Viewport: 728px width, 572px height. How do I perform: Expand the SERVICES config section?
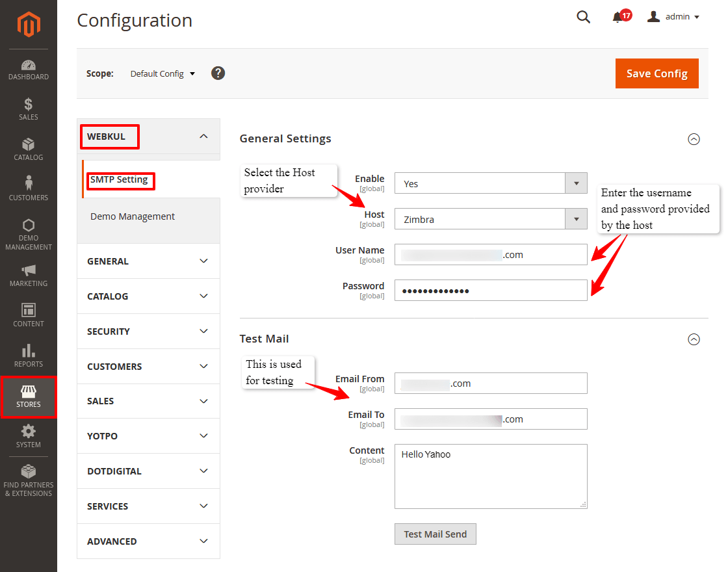coord(148,506)
